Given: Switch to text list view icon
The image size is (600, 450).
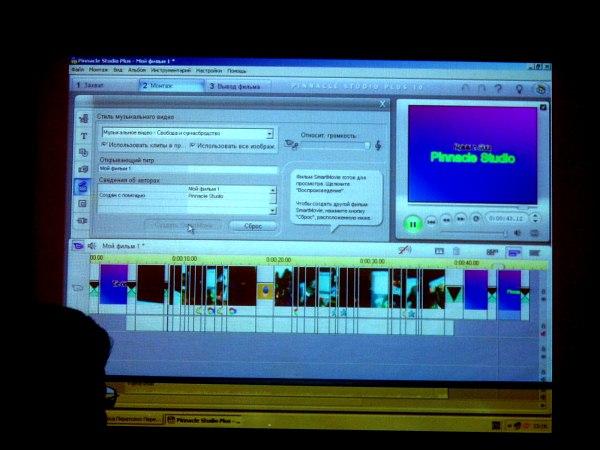Looking at the screenshot, I should coord(535,253).
